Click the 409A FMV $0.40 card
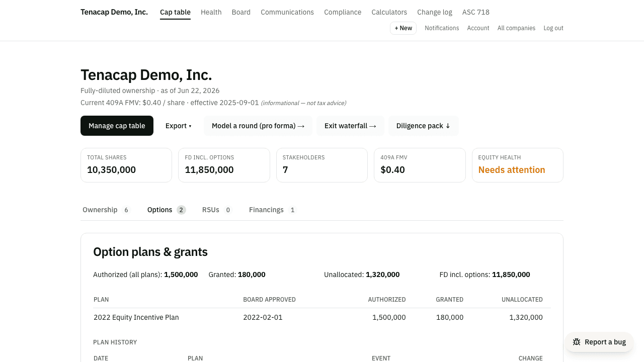The height and width of the screenshot is (362, 644). [x=420, y=165]
